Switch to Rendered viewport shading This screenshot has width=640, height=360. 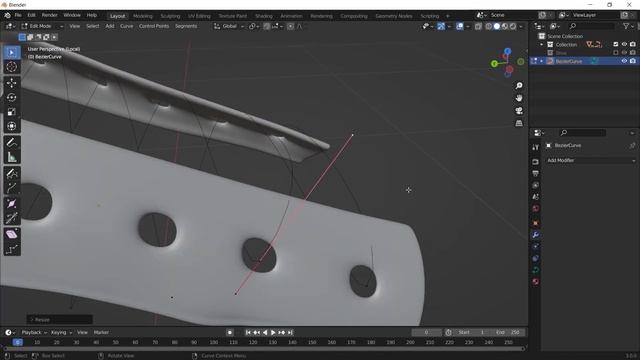click(x=513, y=26)
